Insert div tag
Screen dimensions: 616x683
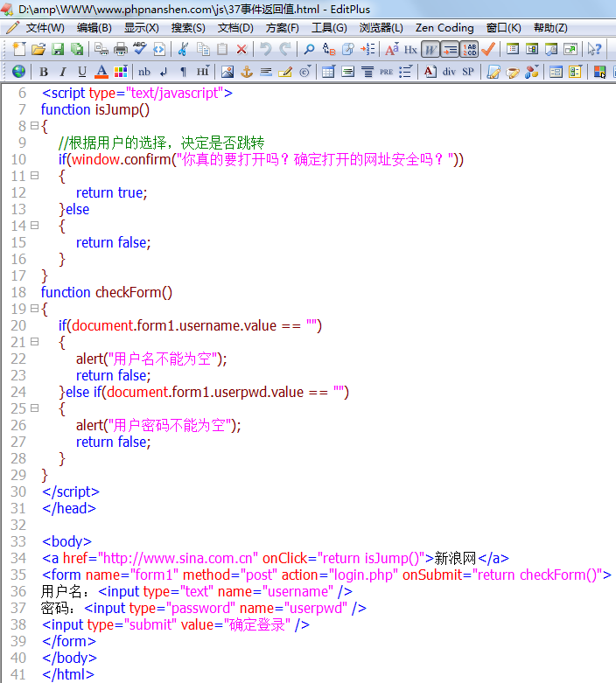(x=449, y=72)
